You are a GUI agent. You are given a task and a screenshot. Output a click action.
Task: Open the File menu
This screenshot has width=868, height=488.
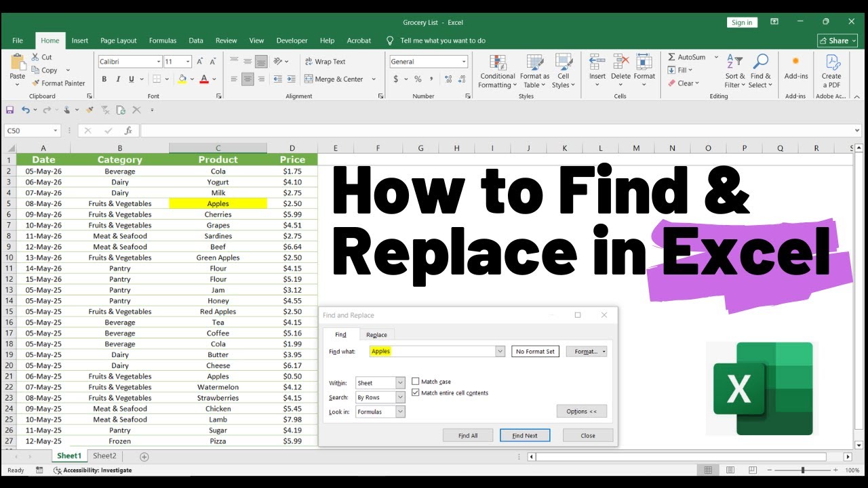point(18,41)
